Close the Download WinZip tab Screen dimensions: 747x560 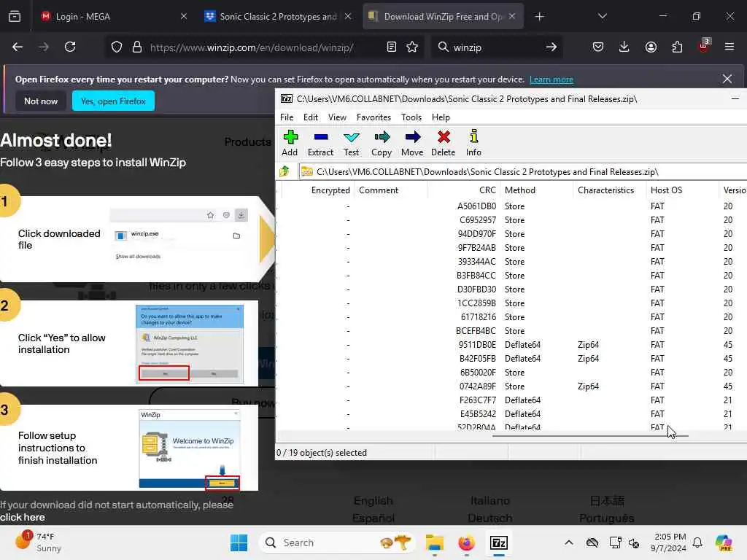[511, 16]
